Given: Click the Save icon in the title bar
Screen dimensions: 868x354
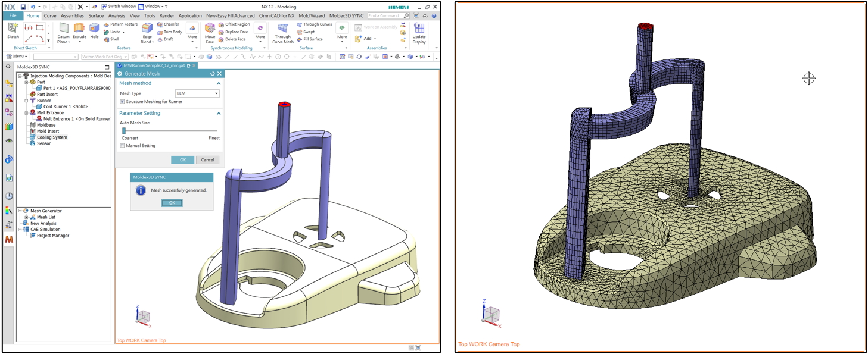Looking at the screenshot, I should click(23, 7).
